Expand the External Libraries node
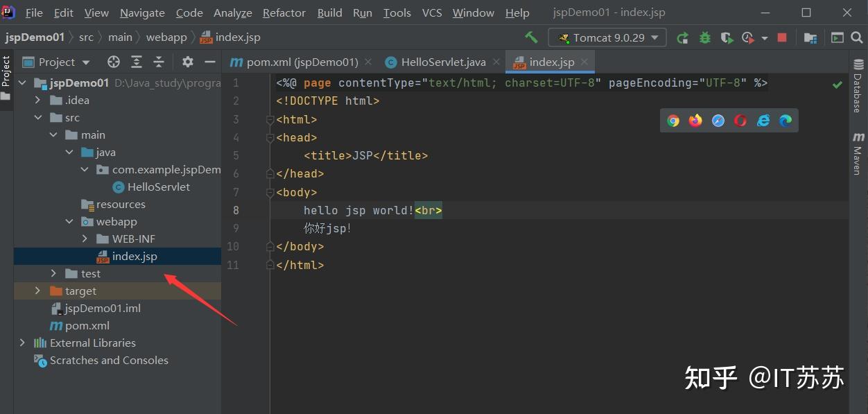The image size is (868, 414). click(x=22, y=343)
